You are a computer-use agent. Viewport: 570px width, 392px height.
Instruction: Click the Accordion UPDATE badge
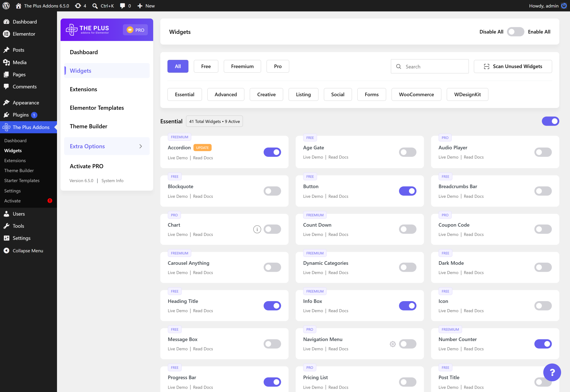pyautogui.click(x=202, y=148)
